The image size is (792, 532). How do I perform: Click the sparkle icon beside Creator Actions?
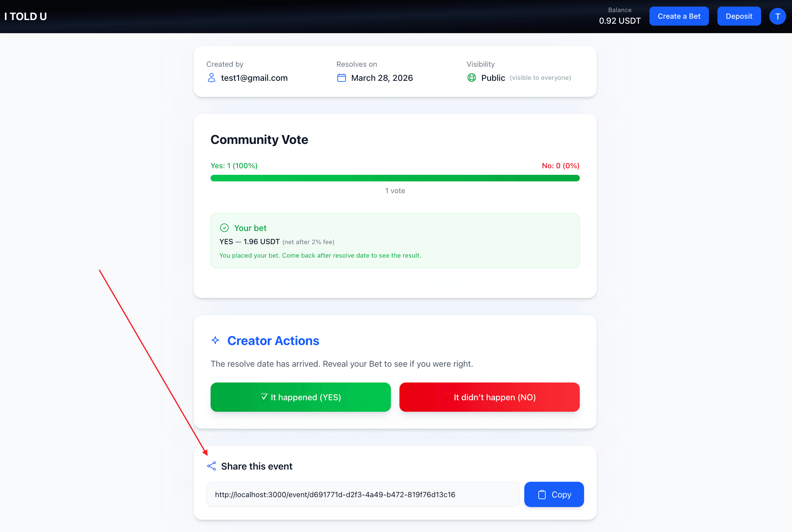point(215,340)
